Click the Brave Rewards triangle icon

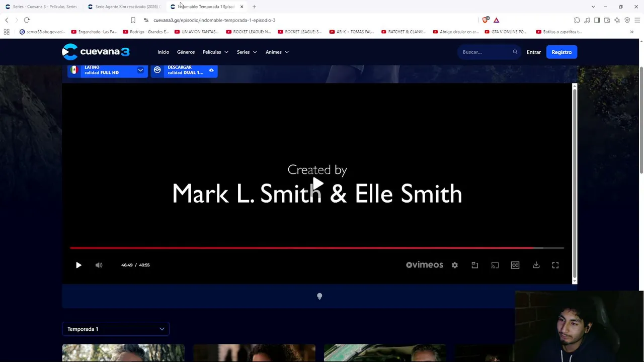(x=497, y=20)
